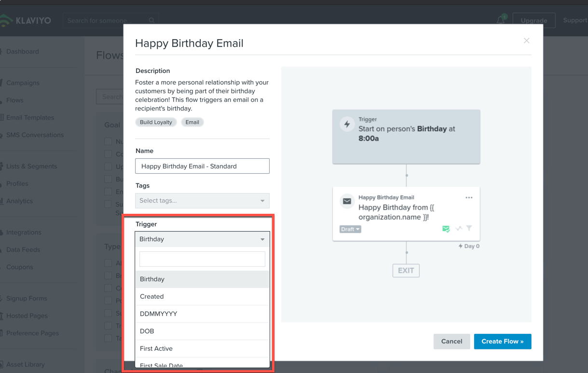Click the Cancel button
This screenshot has width=588, height=373.
pyautogui.click(x=451, y=341)
